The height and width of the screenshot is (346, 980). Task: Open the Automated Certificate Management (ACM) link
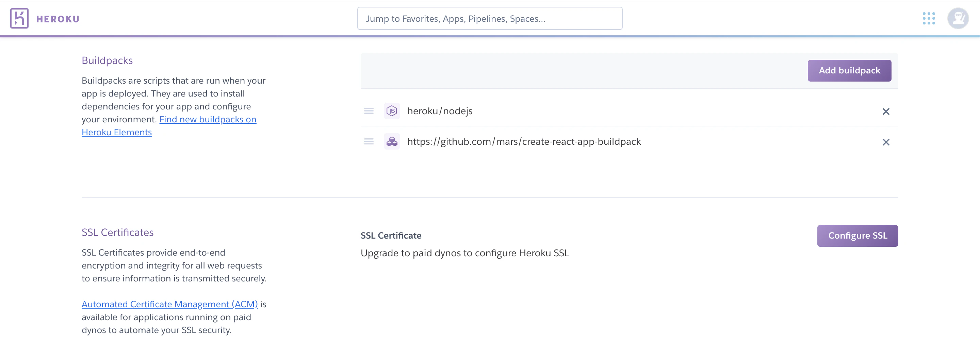coord(170,304)
